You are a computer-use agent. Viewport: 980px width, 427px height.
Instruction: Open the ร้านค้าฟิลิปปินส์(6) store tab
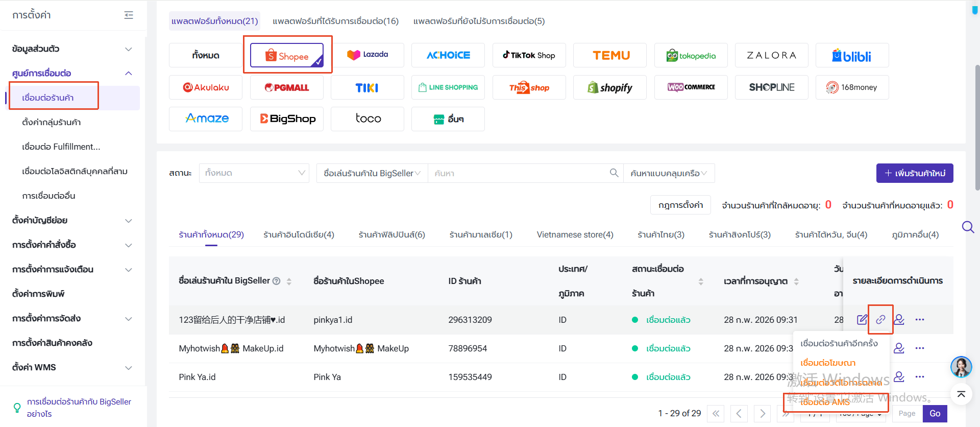coord(391,234)
